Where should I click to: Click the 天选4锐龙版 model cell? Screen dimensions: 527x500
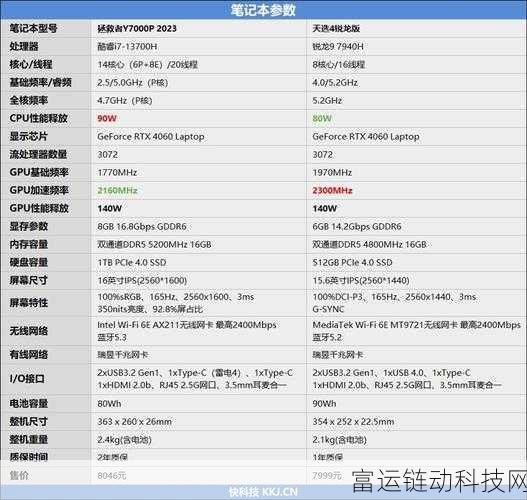[336, 29]
